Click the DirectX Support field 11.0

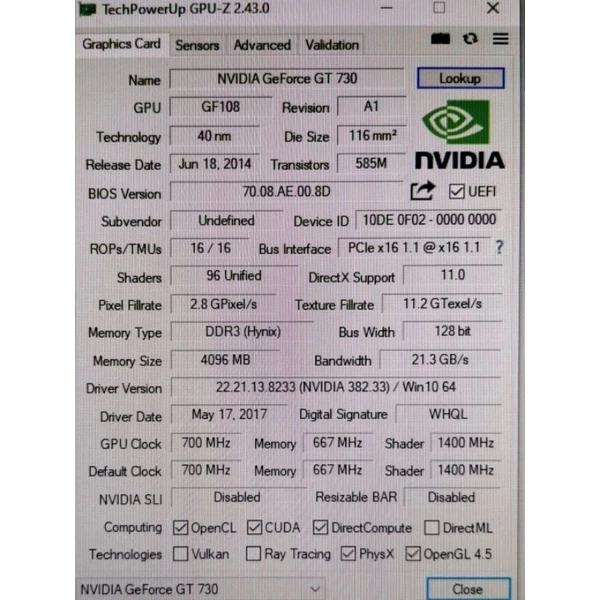(453, 275)
